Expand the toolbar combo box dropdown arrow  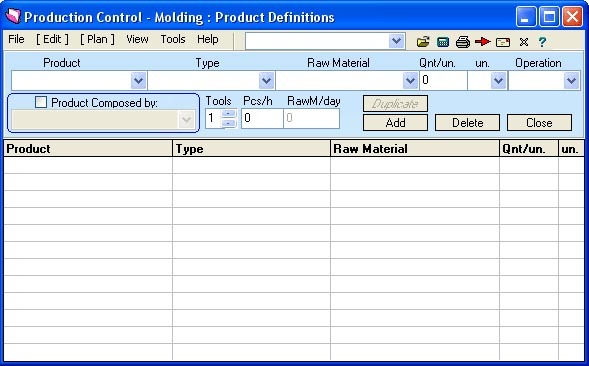397,41
